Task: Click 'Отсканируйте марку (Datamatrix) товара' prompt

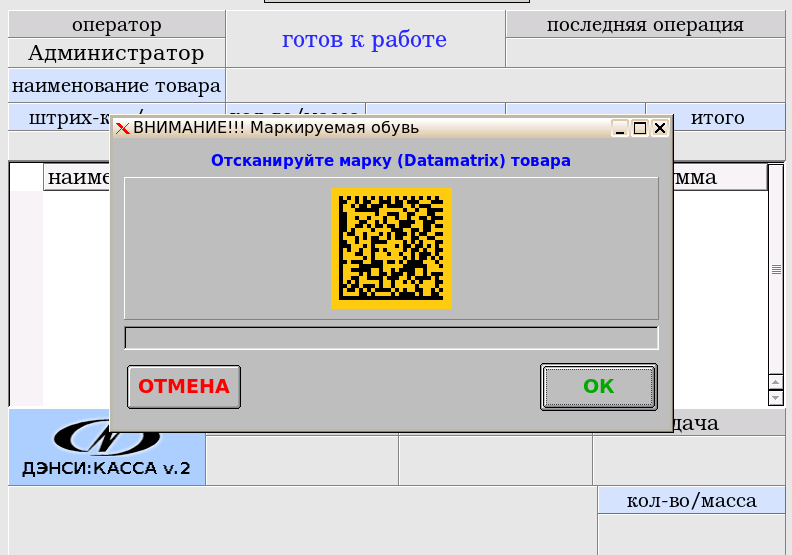Action: tap(391, 161)
